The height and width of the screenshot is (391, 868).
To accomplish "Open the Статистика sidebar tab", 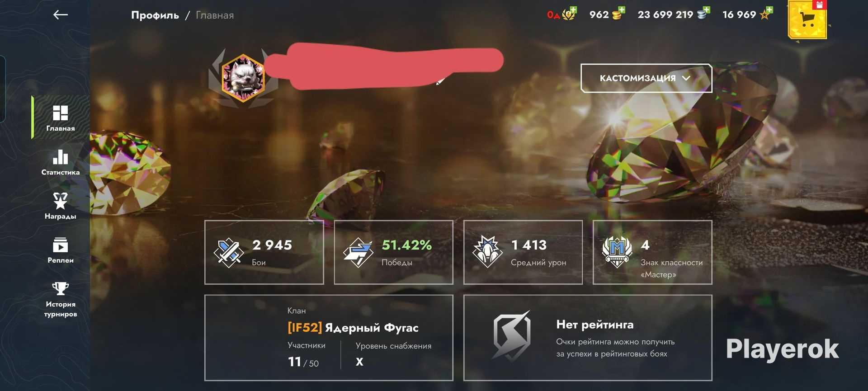I will (60, 163).
